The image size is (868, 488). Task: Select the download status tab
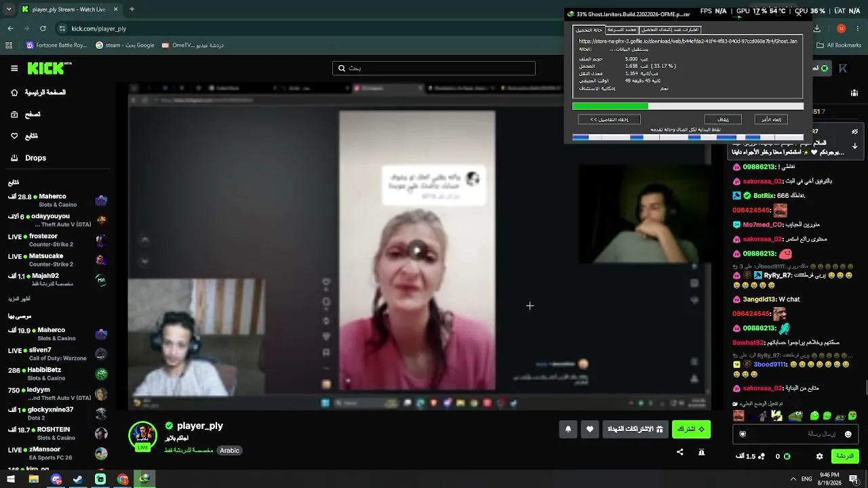(589, 30)
